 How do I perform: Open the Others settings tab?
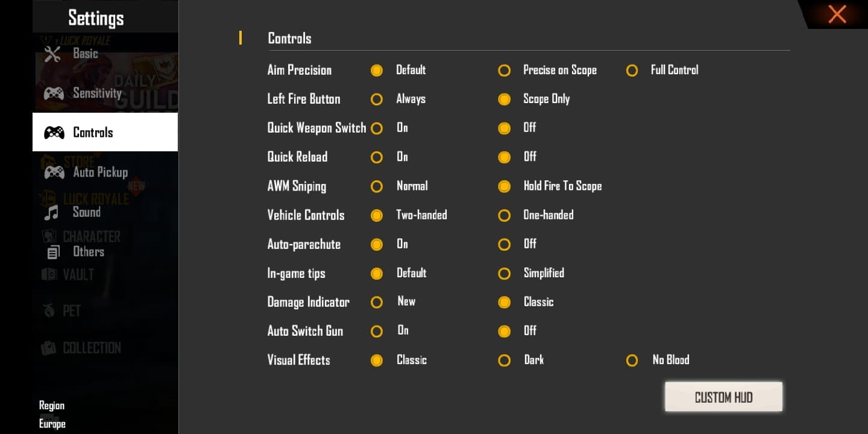(x=89, y=252)
